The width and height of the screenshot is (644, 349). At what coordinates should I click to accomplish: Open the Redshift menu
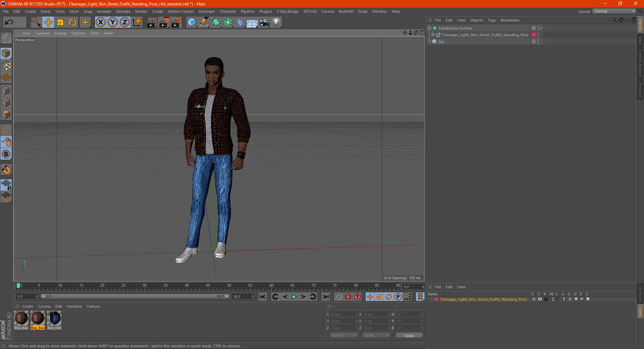tap(346, 11)
